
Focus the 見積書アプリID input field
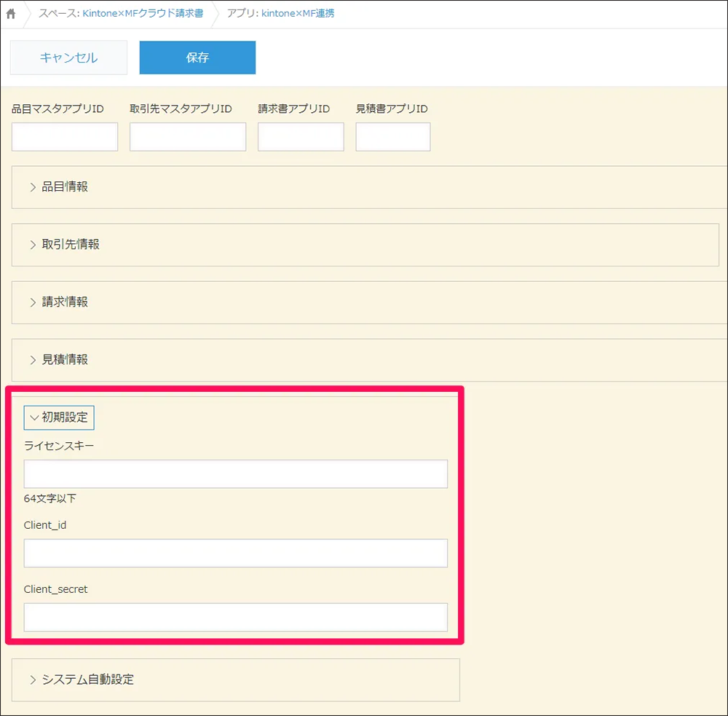coord(393,137)
